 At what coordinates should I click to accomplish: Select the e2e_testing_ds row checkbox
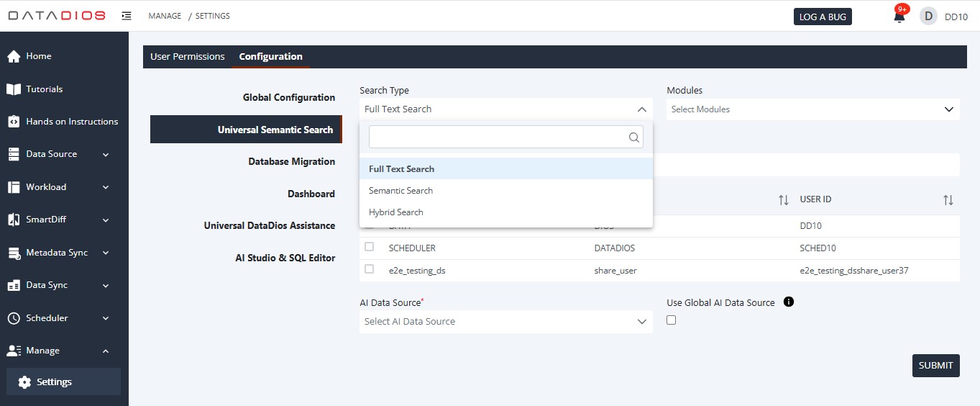[370, 269]
